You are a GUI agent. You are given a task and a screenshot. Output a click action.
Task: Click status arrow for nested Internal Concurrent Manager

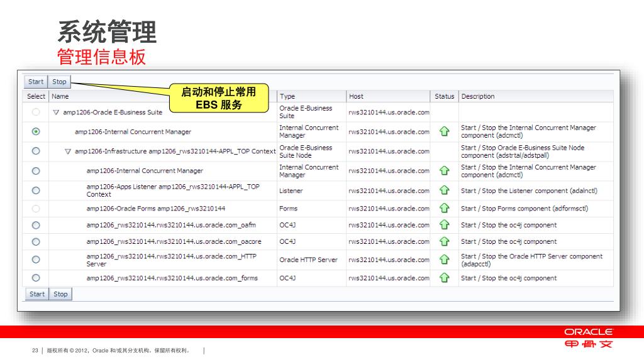point(445,171)
